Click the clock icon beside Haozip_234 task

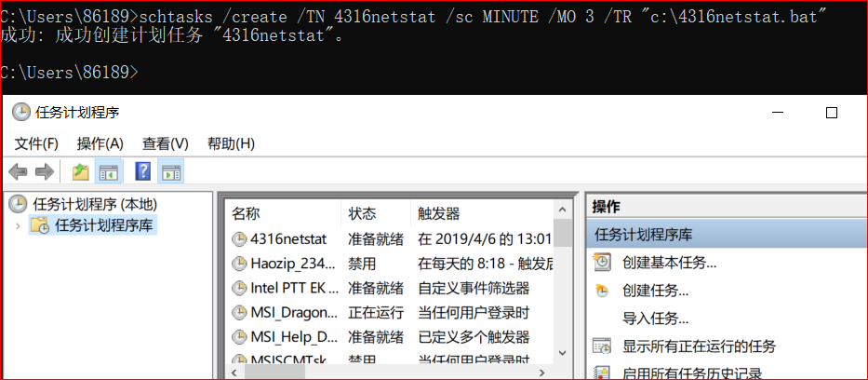tap(239, 264)
